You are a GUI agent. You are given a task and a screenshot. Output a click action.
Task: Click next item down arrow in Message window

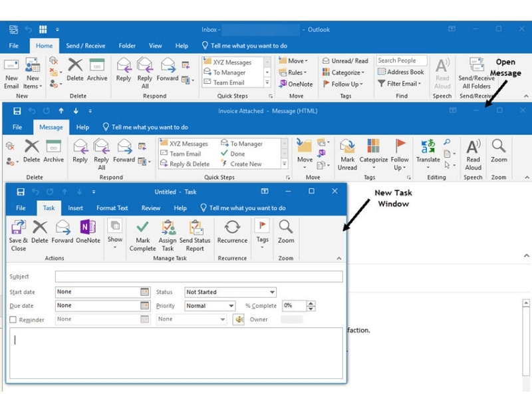[x=76, y=110]
